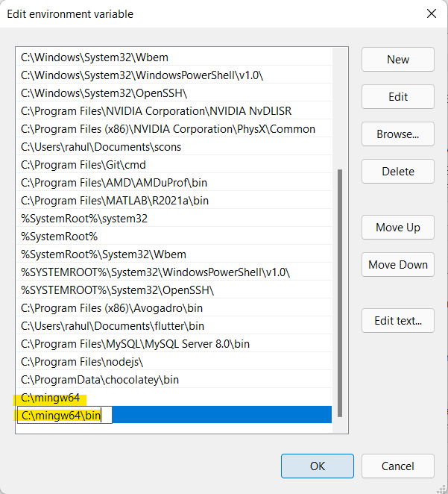
Task: Click the Delete button
Action: 397,171
